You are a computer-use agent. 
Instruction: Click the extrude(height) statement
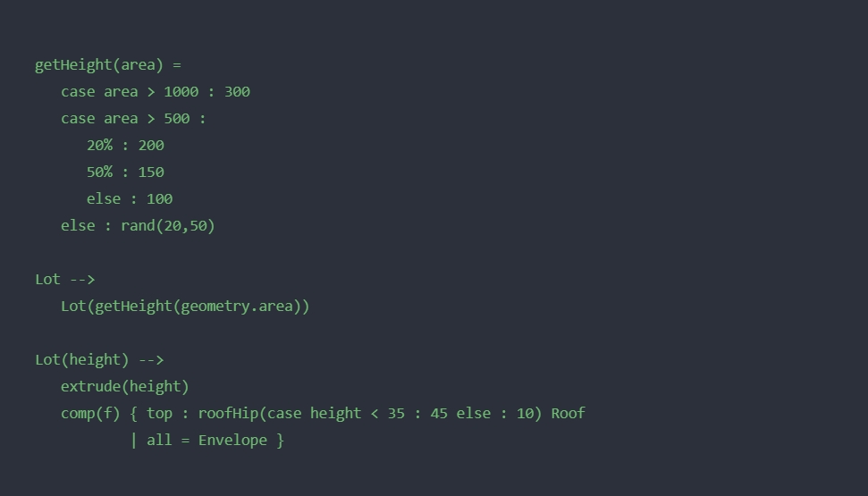click(x=125, y=387)
